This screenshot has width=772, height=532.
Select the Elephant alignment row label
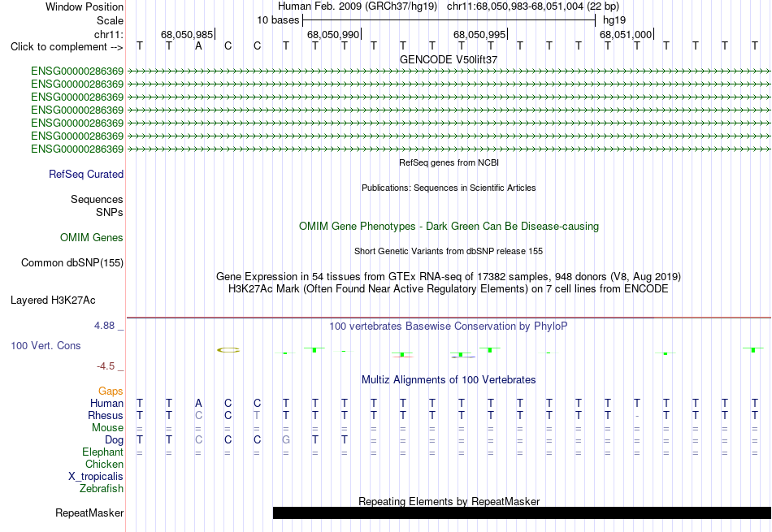click(102, 452)
